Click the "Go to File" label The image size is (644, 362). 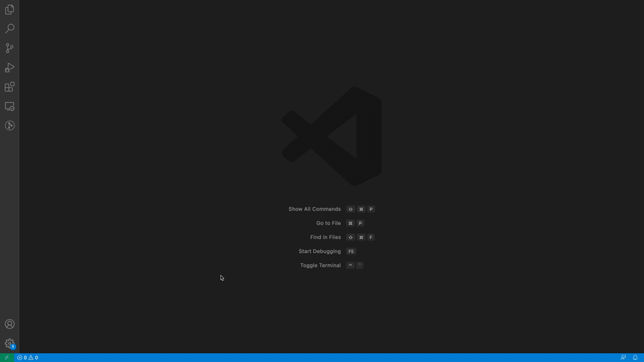point(329,223)
